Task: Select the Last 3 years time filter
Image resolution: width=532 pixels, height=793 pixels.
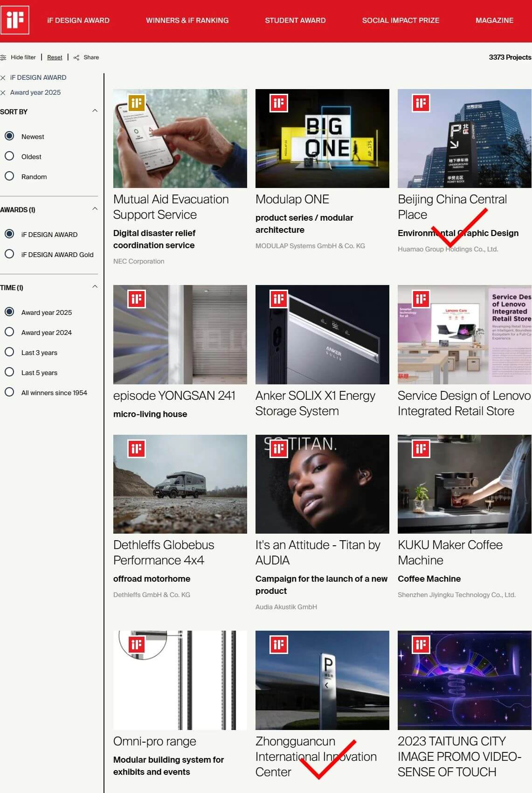Action: 9,352
